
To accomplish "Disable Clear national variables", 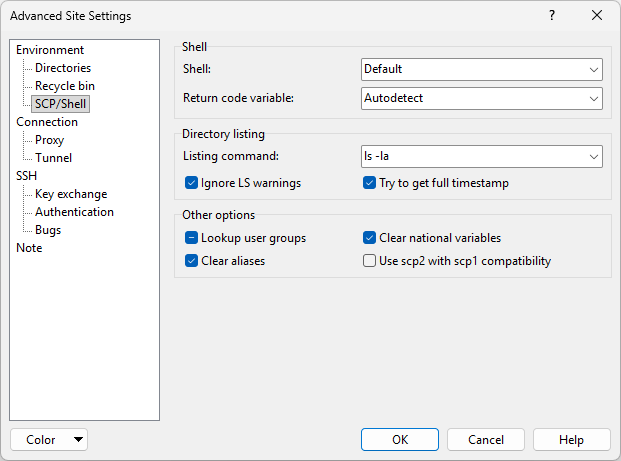I will pos(369,238).
